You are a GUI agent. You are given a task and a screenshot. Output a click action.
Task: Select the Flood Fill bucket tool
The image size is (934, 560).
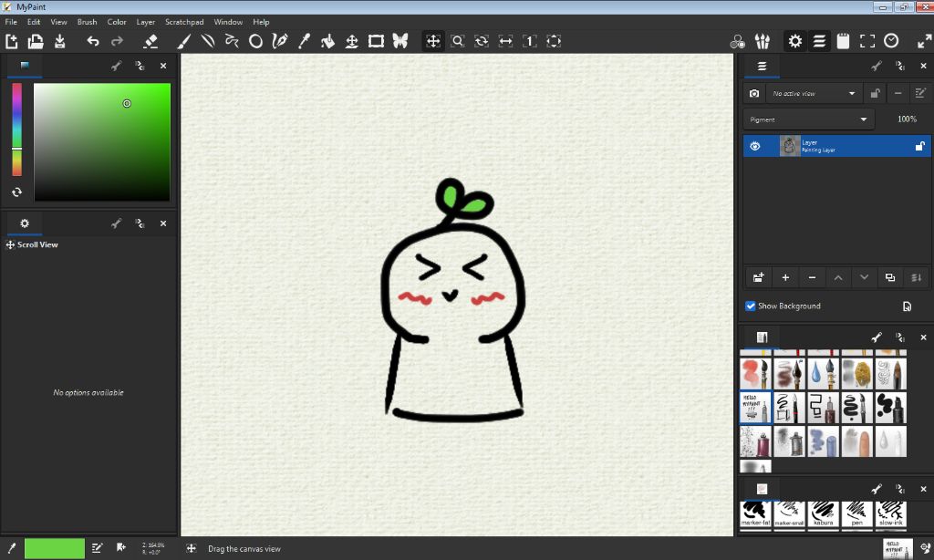click(x=327, y=41)
